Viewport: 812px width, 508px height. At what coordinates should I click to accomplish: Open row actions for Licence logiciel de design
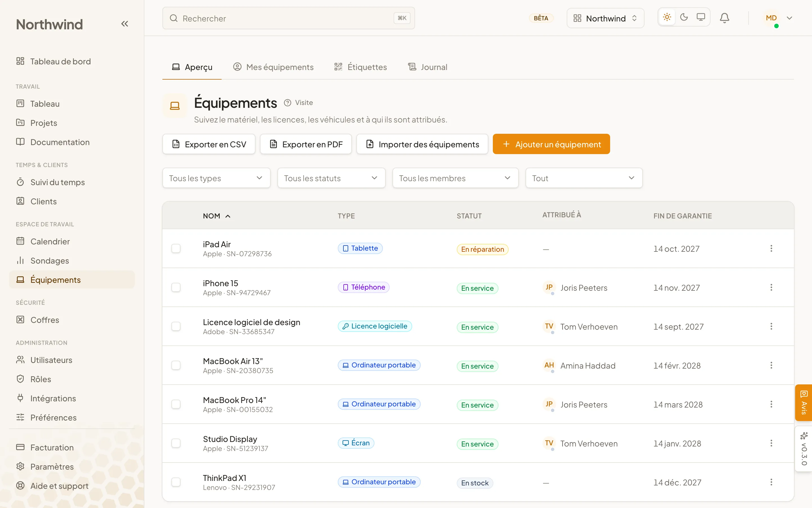tap(771, 326)
